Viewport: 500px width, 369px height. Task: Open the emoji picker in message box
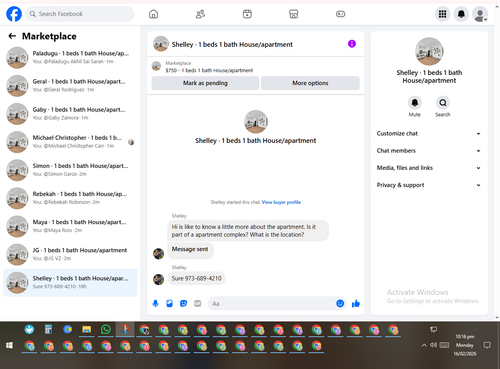340,304
